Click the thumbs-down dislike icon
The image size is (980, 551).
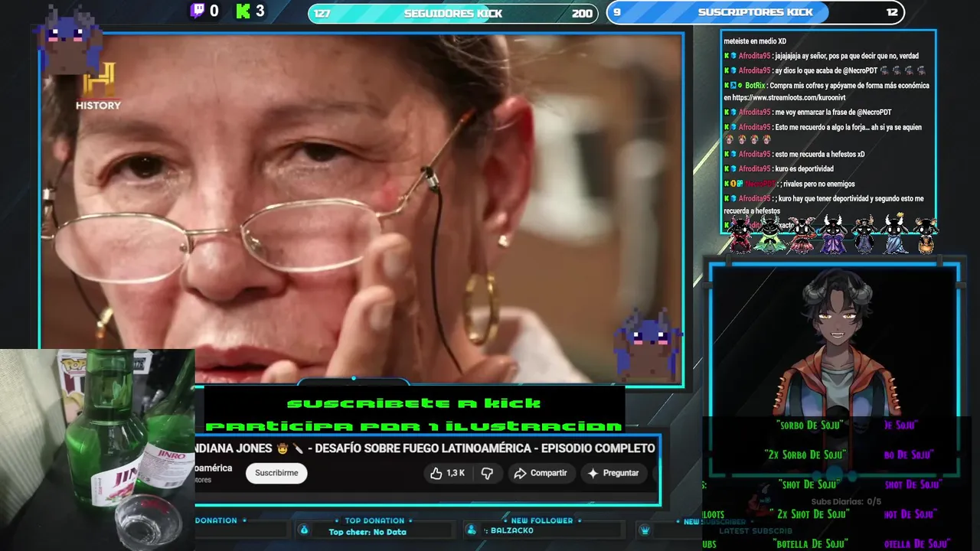[487, 473]
